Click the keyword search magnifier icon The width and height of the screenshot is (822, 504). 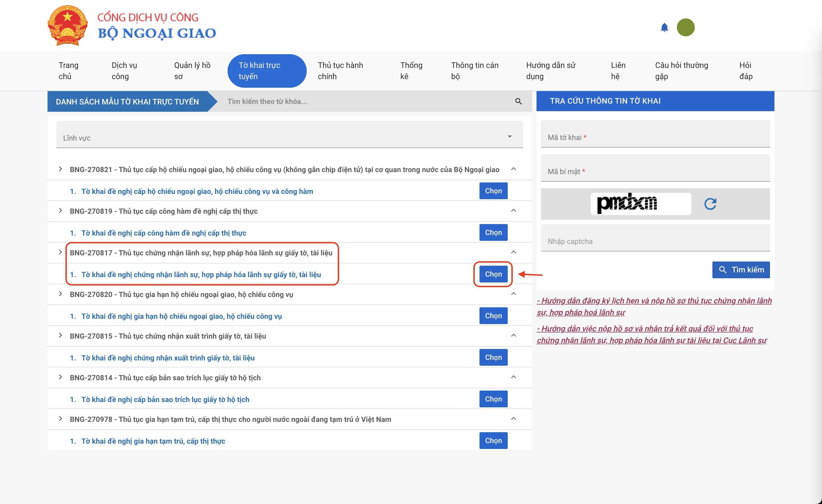[x=518, y=101]
